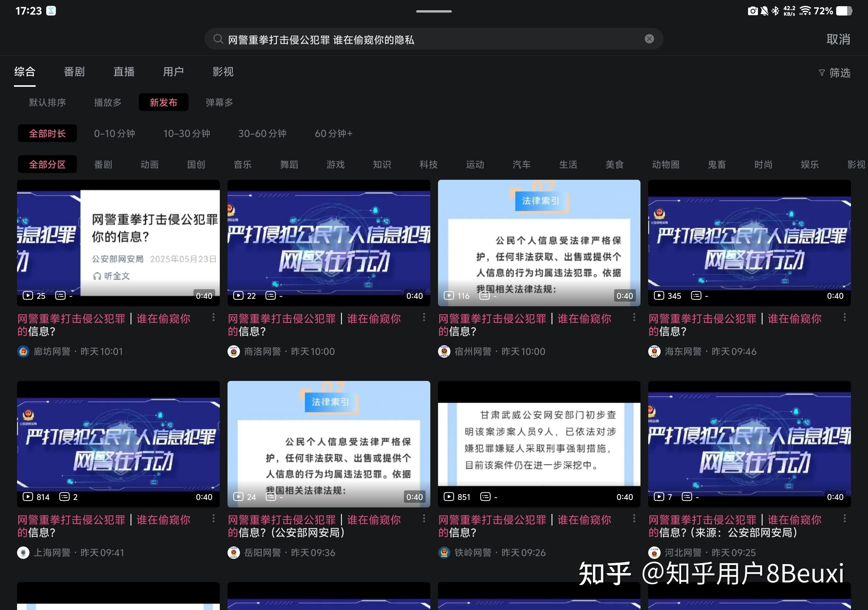Choose 美食 category filter
Image resolution: width=868 pixels, height=610 pixels.
(614, 164)
